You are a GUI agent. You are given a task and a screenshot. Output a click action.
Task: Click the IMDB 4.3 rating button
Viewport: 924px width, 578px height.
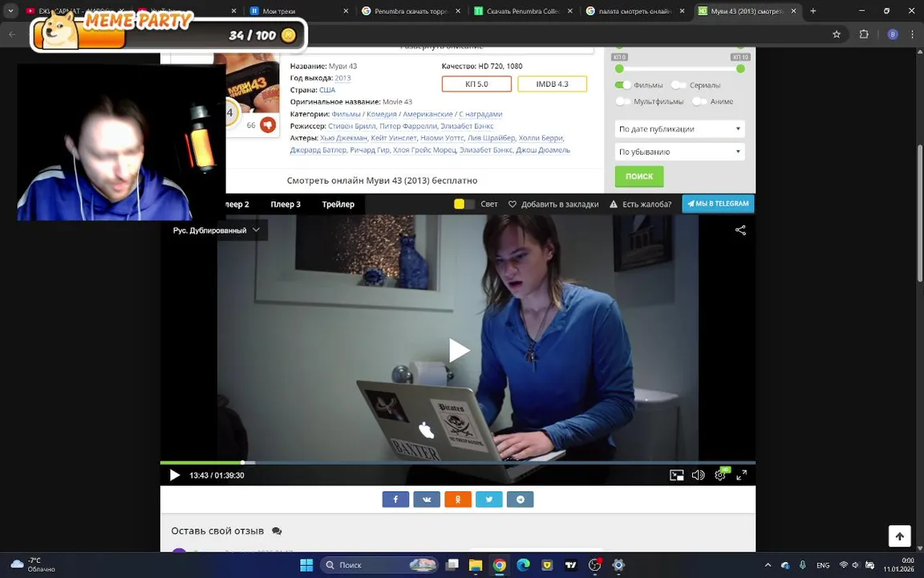tap(552, 83)
